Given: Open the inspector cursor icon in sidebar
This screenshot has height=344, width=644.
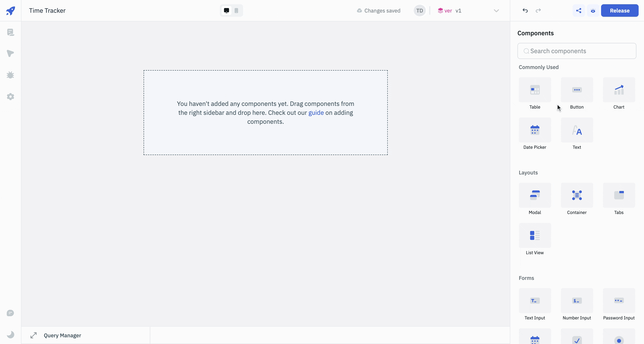Looking at the screenshot, I should coord(11,53).
